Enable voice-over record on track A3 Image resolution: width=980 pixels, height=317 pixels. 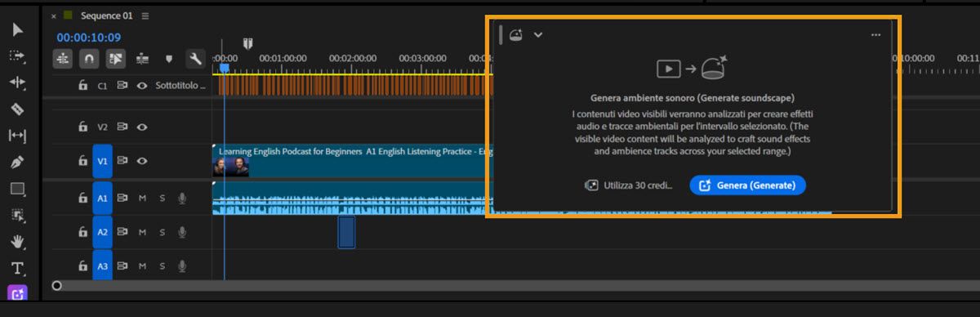[182, 266]
